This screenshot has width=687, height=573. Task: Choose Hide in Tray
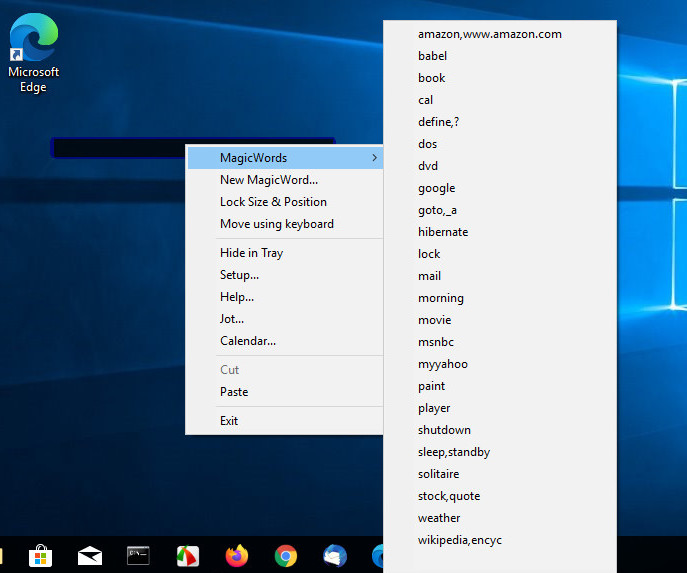(x=285, y=253)
